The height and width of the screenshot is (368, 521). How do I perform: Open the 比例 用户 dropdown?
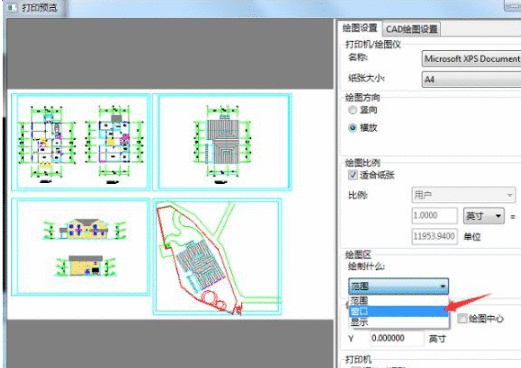pyautogui.click(x=464, y=195)
